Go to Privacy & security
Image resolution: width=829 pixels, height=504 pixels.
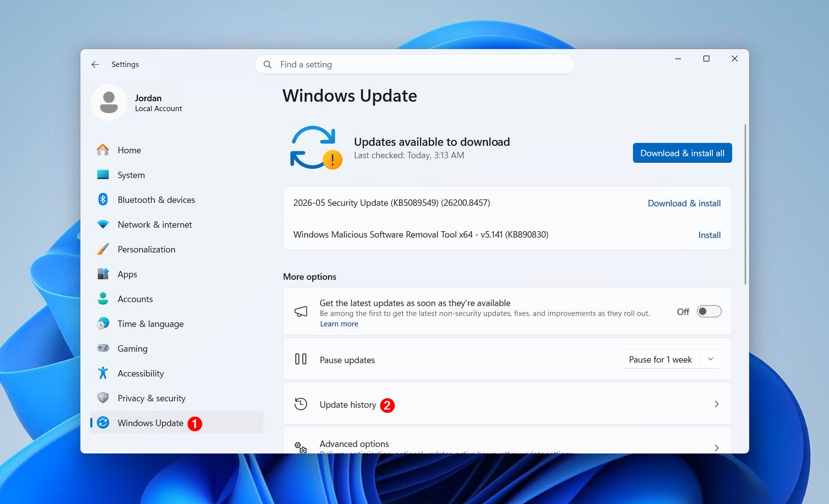coord(176,398)
